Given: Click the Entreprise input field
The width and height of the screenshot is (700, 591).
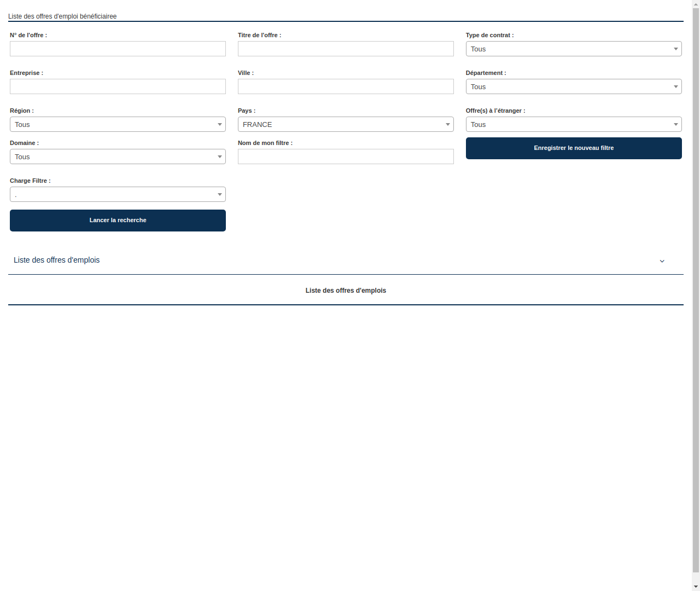Looking at the screenshot, I should point(118,86).
